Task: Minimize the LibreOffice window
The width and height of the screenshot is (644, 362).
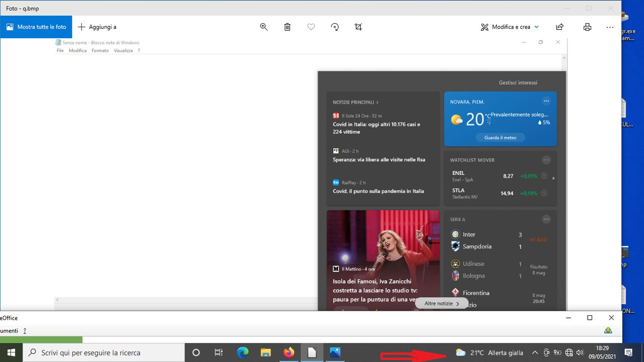Action: (569, 318)
